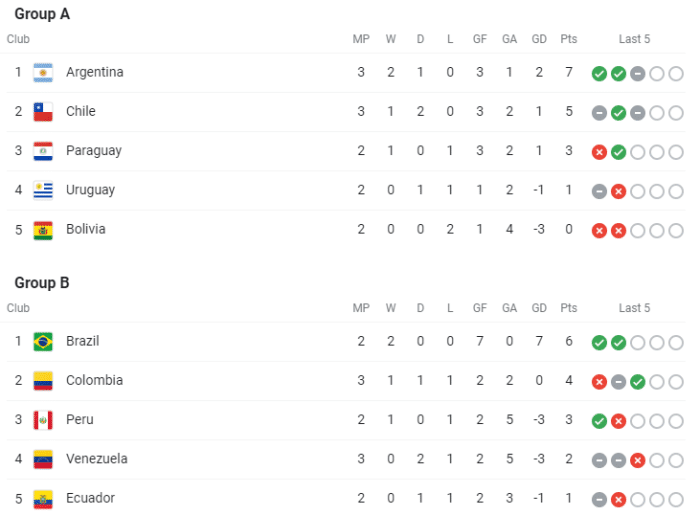
Task: Click Colombia's green win indicator
Action: [x=638, y=382]
